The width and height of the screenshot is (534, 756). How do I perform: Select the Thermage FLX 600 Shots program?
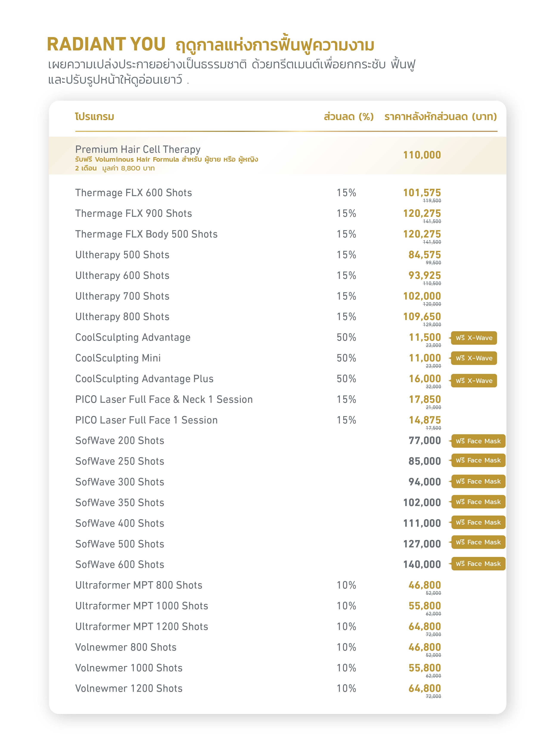133,193
